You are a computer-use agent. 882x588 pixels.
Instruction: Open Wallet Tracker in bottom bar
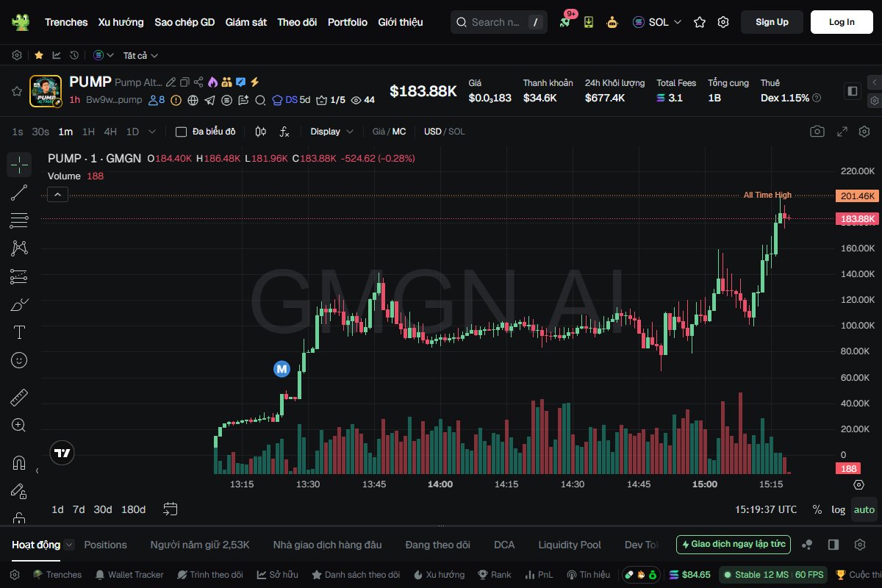129,575
